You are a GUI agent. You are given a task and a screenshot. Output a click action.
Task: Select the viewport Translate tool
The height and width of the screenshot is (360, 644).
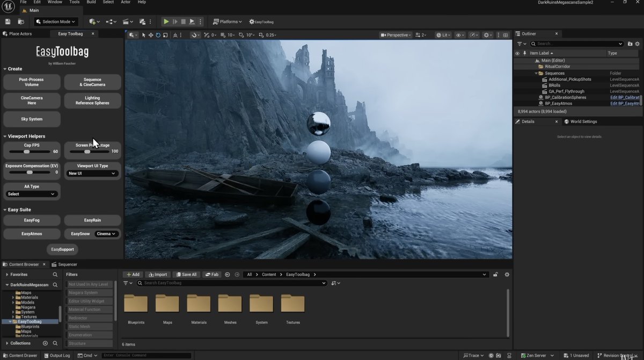pyautogui.click(x=151, y=35)
